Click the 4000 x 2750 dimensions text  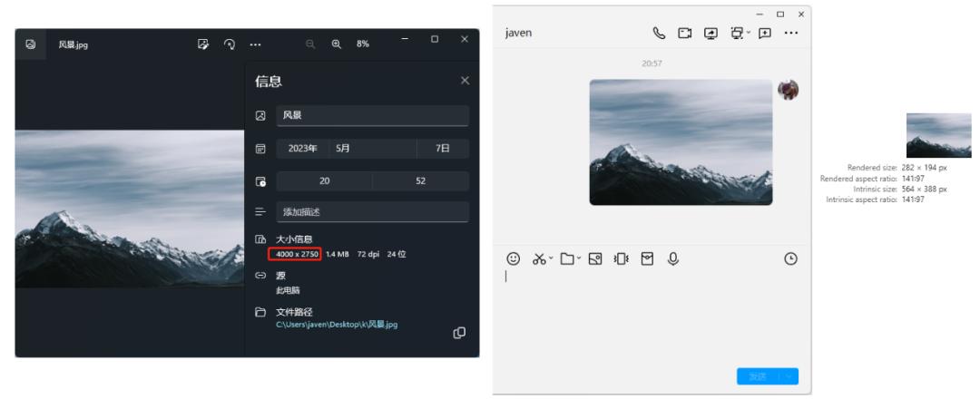[297, 254]
